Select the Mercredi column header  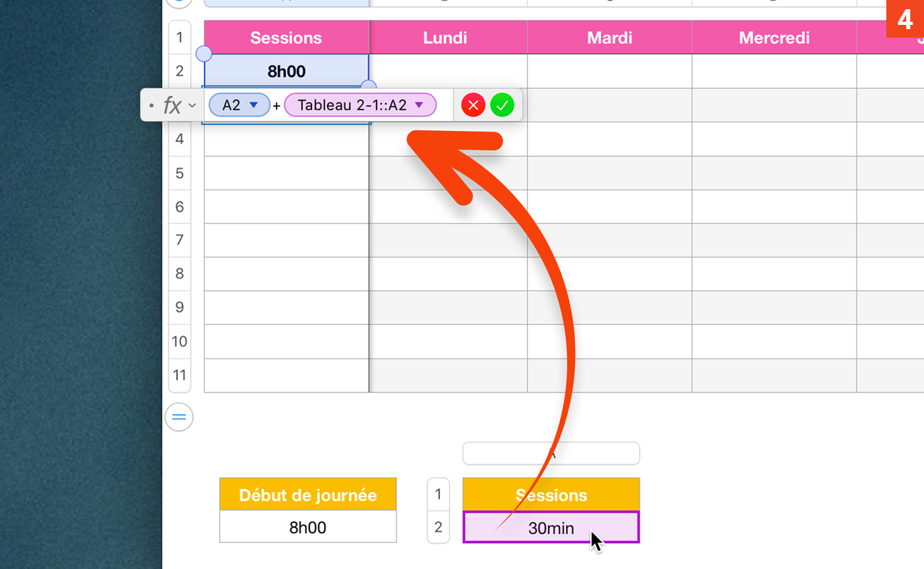click(774, 38)
